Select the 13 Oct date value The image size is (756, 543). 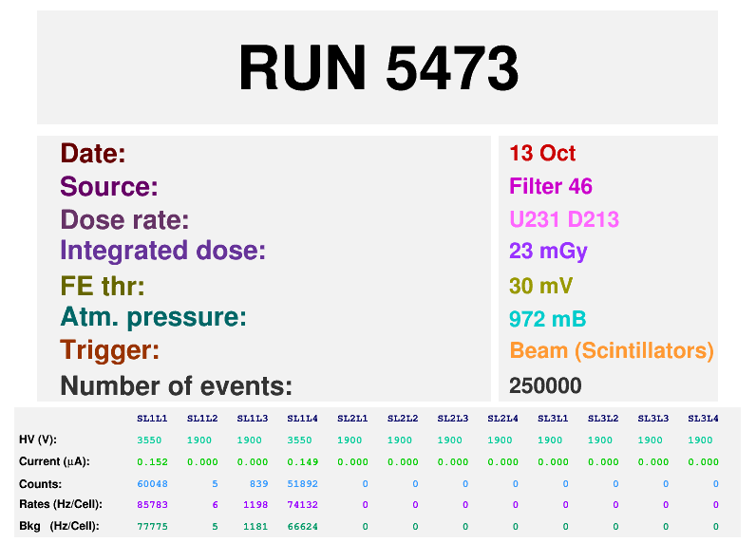point(542,154)
